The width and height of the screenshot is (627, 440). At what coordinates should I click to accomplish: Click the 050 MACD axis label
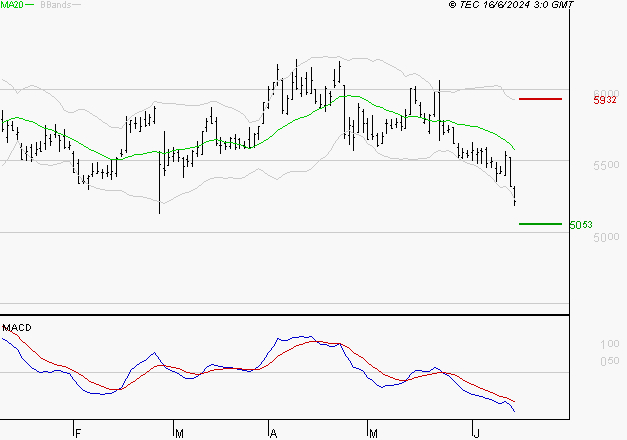610,361
